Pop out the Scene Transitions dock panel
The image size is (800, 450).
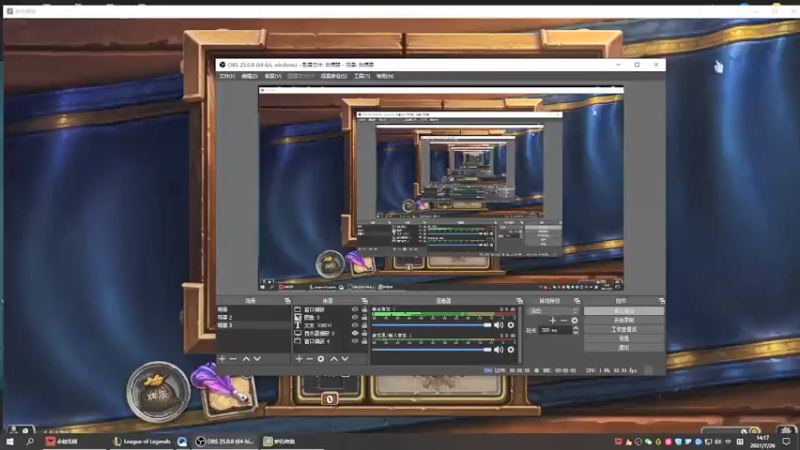(x=577, y=301)
